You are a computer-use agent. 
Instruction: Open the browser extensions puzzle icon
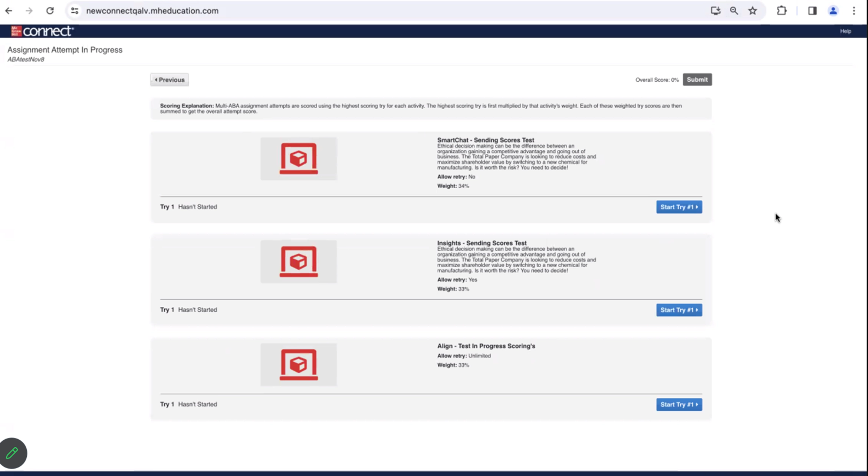782,11
